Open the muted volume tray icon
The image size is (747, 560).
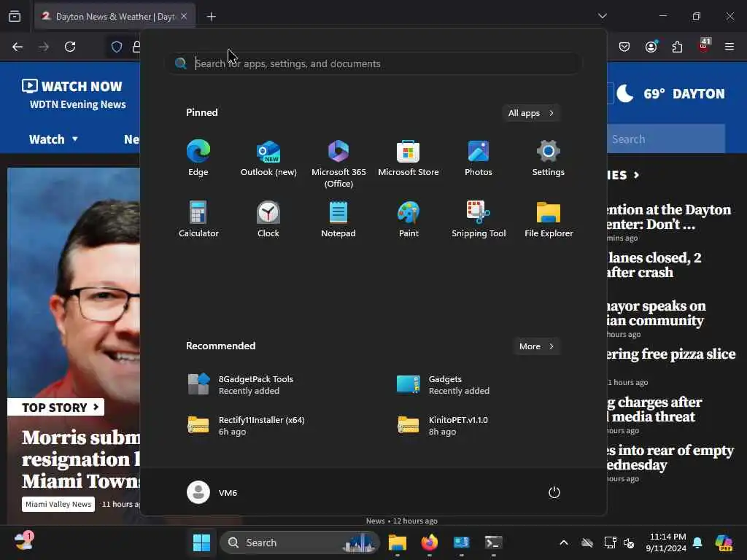[x=629, y=542]
